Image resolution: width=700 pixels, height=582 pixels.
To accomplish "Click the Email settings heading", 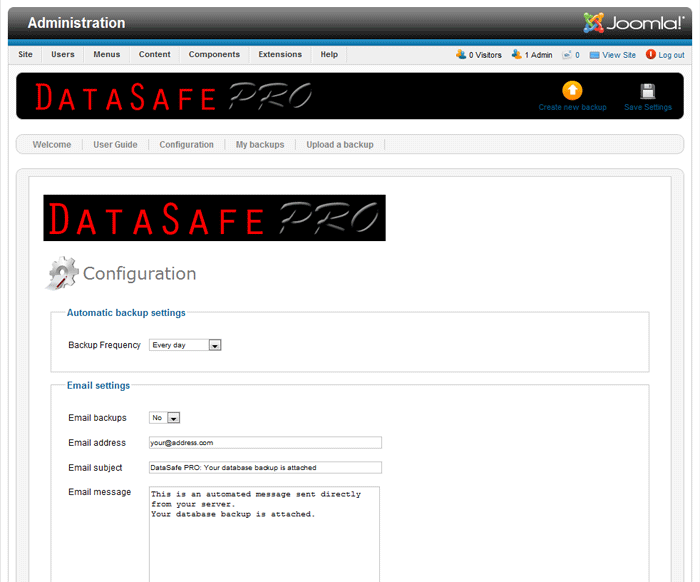I will pyautogui.click(x=98, y=385).
